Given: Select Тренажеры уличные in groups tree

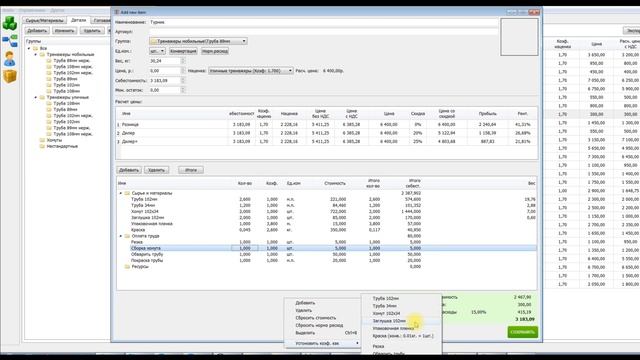Looking at the screenshot, I should [67, 97].
